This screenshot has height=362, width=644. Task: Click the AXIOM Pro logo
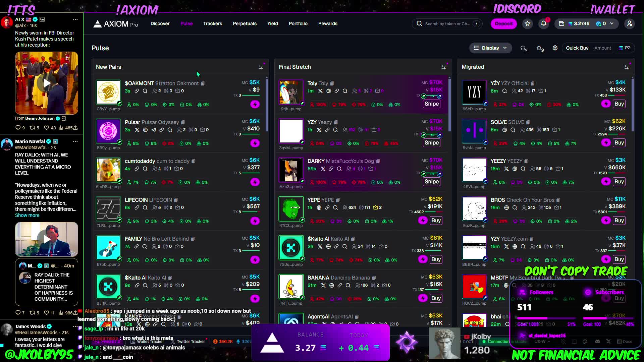(x=116, y=24)
